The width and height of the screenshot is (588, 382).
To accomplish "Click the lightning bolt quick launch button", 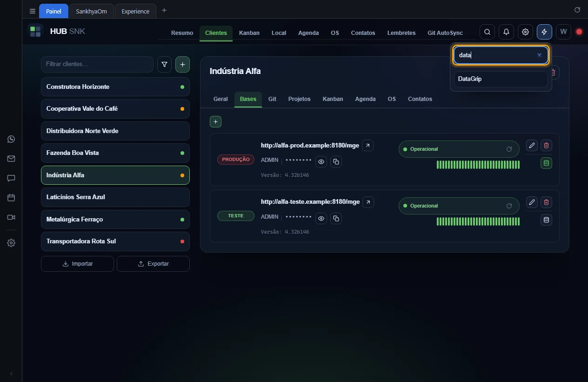I will (544, 32).
